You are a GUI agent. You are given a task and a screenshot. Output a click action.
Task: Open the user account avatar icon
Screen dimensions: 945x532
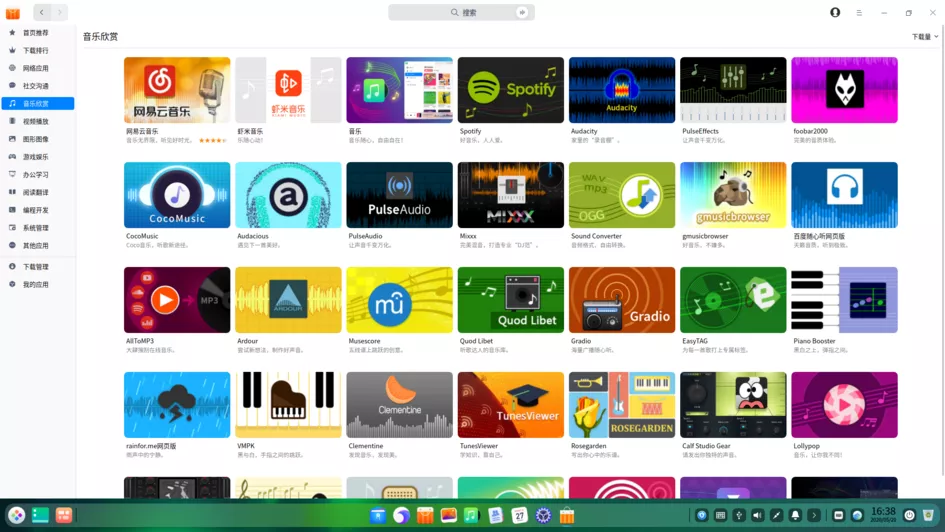tap(835, 12)
